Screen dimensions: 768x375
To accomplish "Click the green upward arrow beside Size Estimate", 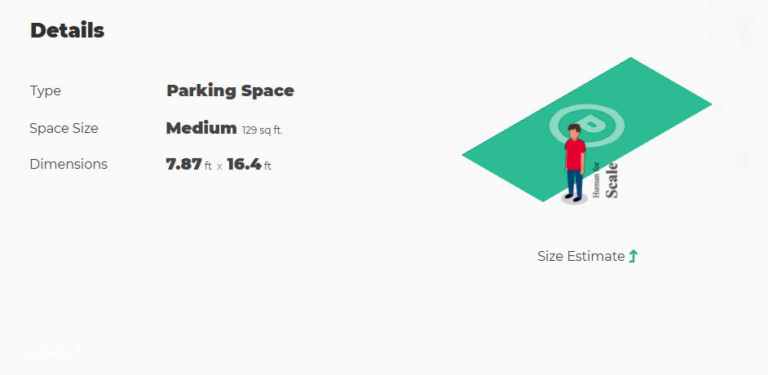I will tap(633, 256).
